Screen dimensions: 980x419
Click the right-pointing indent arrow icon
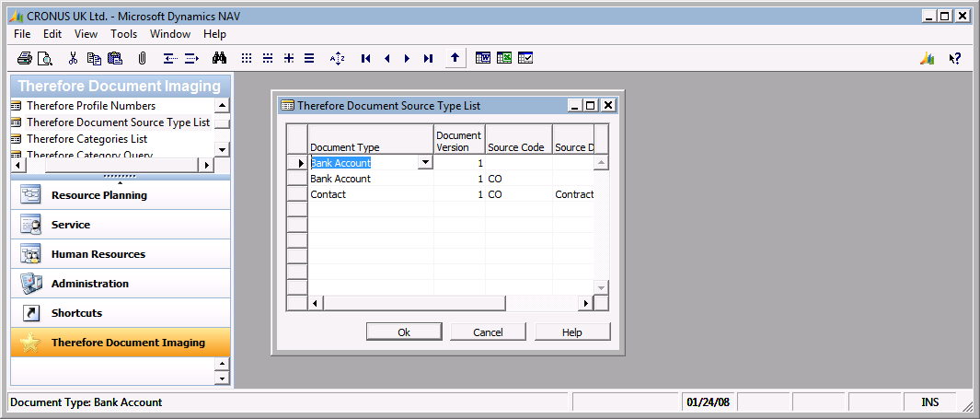click(191, 58)
